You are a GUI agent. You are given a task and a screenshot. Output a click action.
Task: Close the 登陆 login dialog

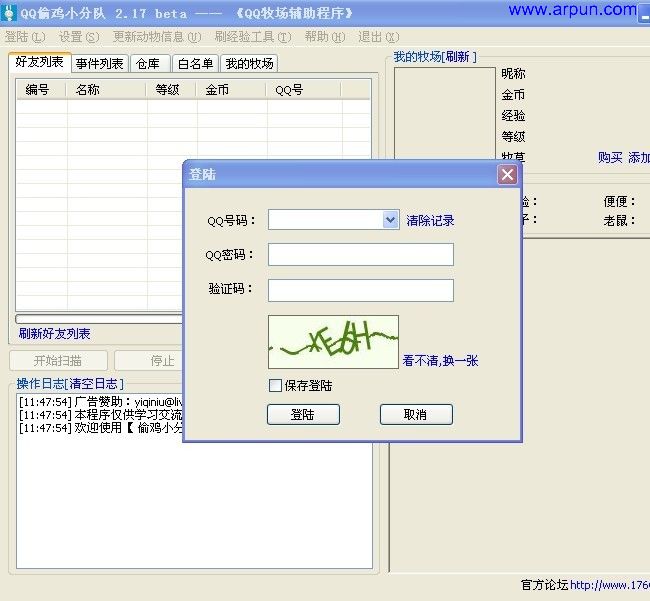508,175
